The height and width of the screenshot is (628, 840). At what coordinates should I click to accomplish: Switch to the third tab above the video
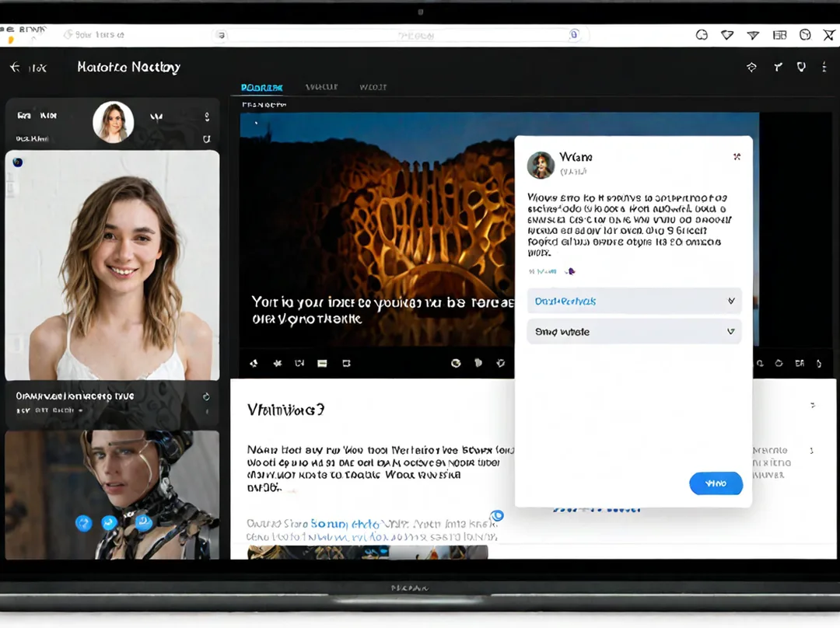tap(373, 87)
